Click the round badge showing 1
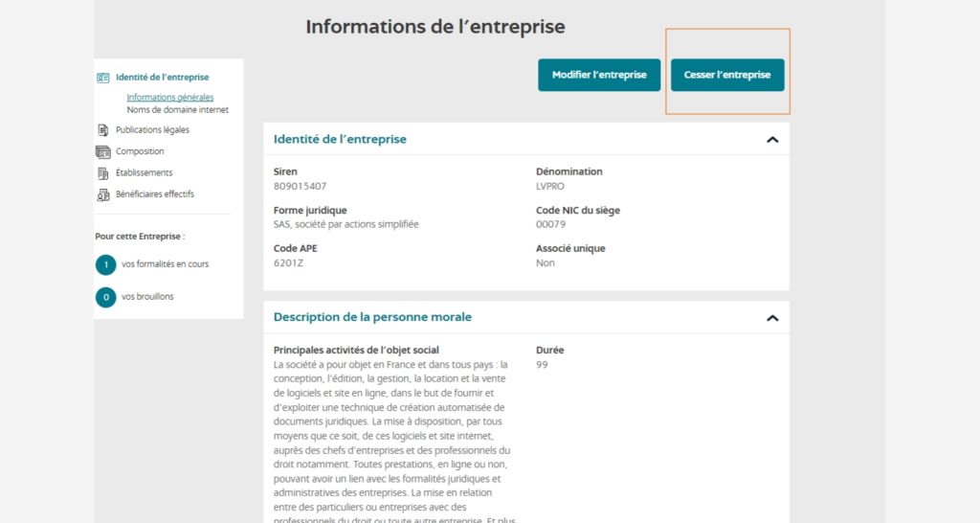The width and height of the screenshot is (980, 523). pos(105,264)
